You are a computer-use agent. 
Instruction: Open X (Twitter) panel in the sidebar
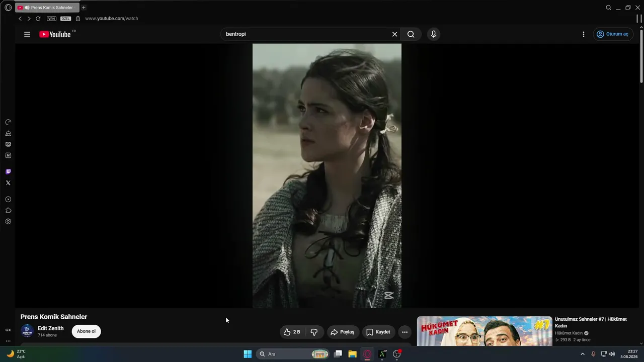pos(8,183)
